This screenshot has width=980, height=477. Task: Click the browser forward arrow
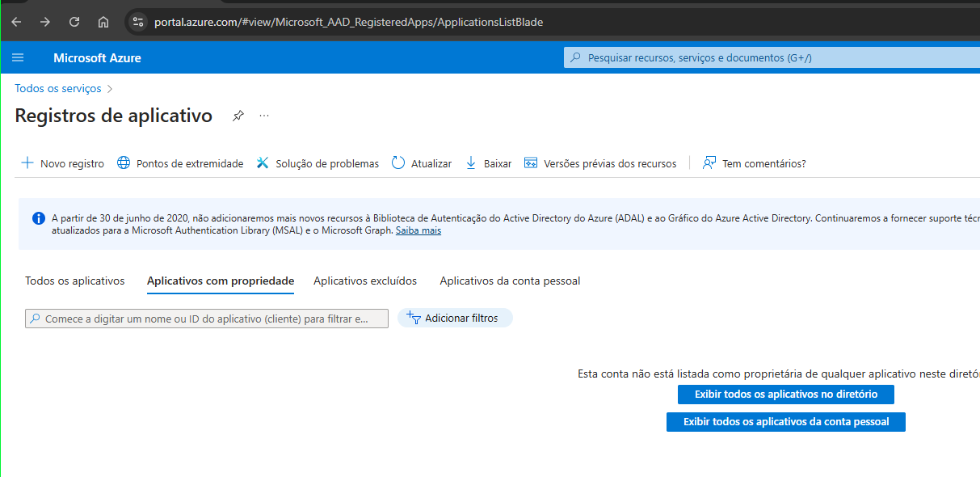45,22
